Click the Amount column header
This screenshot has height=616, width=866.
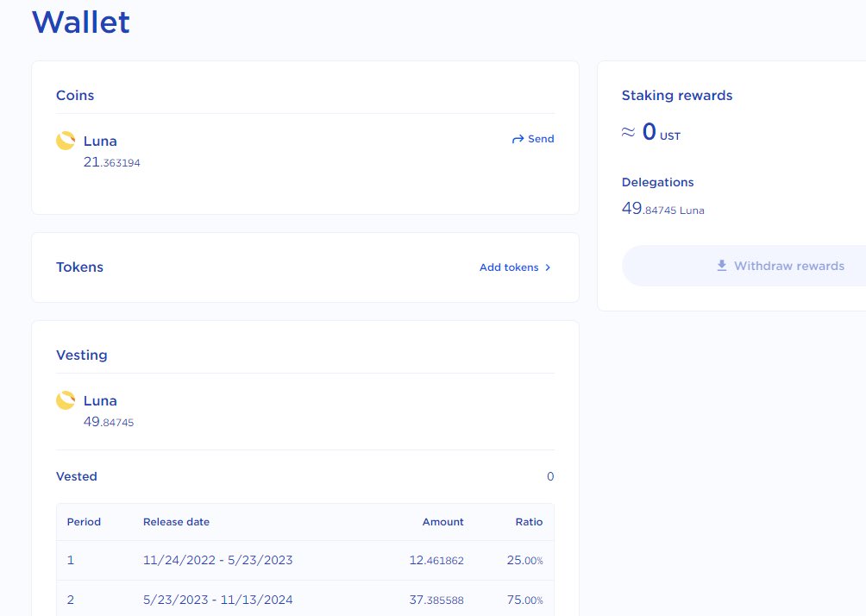443,521
